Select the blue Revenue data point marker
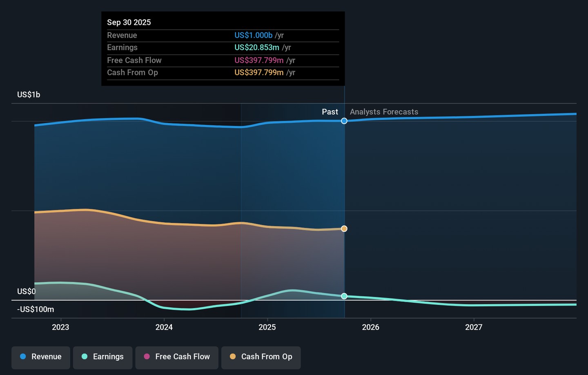This screenshot has height=375, width=588. tap(344, 121)
